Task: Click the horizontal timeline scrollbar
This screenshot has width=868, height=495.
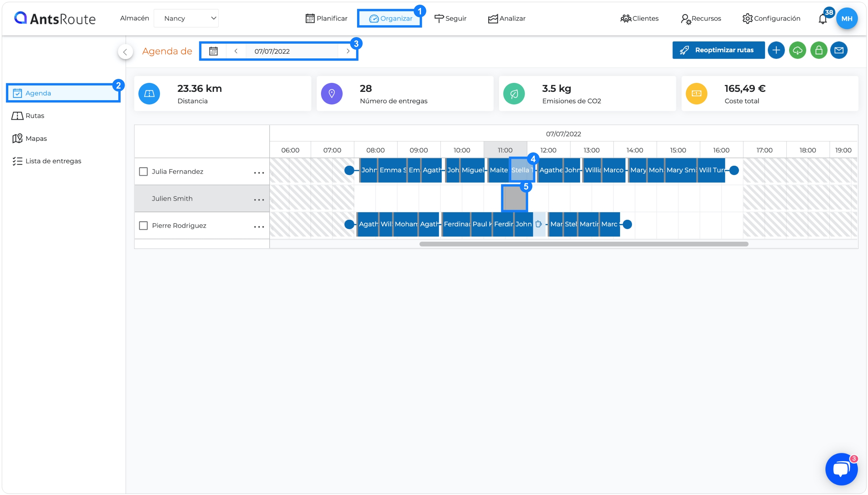Action: [584, 244]
